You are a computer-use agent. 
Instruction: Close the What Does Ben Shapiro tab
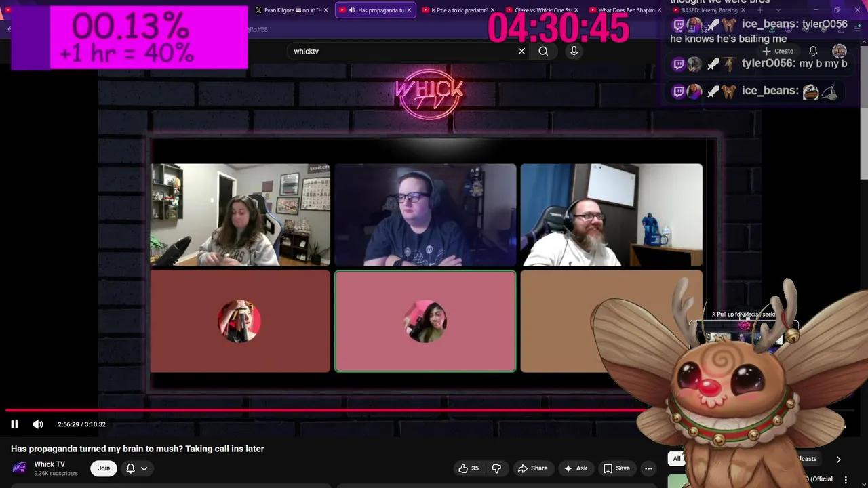tap(660, 10)
